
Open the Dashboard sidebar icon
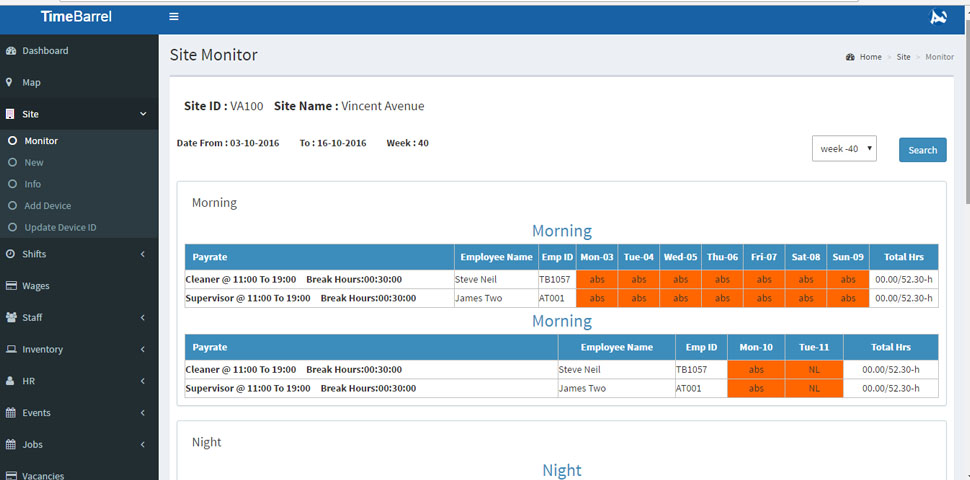pos(11,51)
